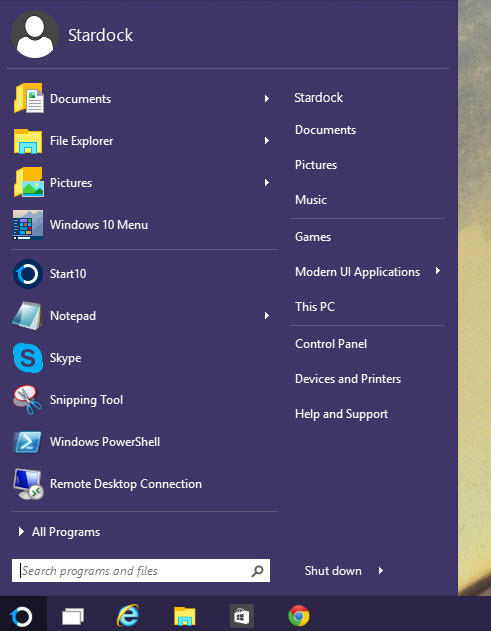This screenshot has height=631, width=491.
Task: Expand All Programs triangle
Action: tap(21, 532)
